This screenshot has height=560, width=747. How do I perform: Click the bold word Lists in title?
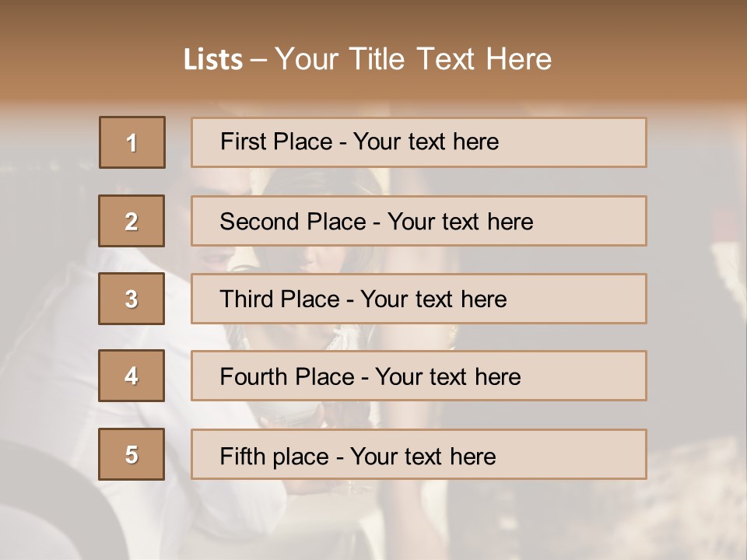pos(213,60)
